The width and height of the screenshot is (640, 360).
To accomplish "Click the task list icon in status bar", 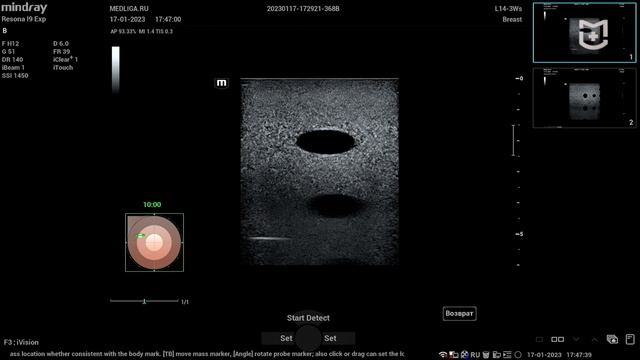I will coord(507,355).
